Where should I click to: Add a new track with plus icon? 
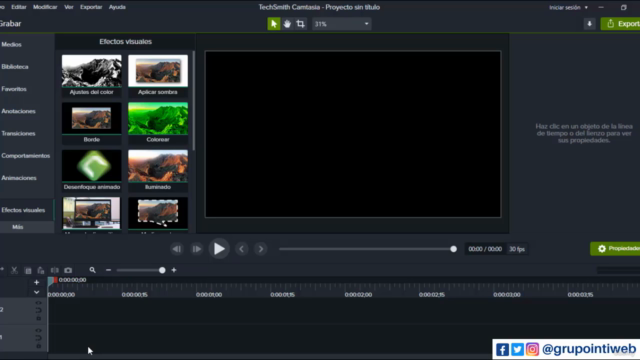pyautogui.click(x=36, y=282)
